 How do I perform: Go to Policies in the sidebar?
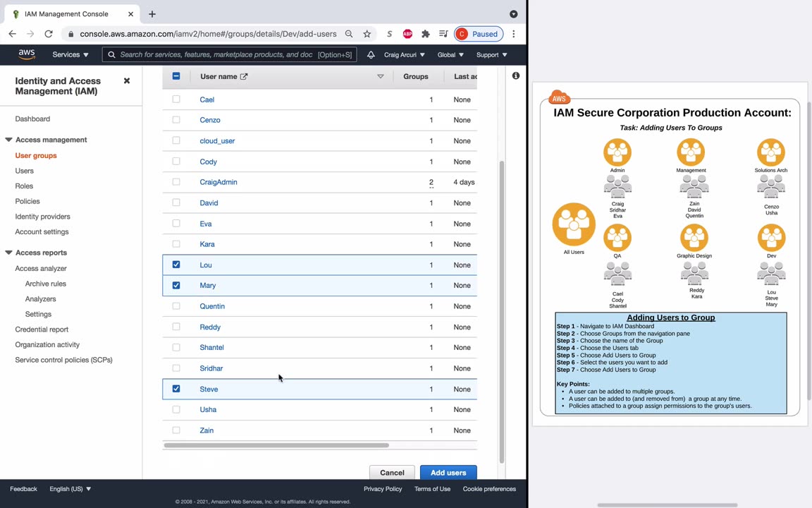point(27,201)
